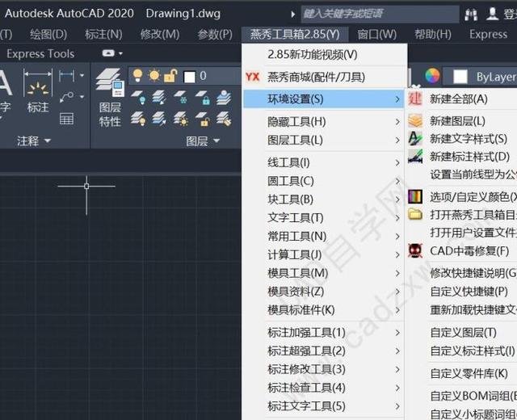The width and height of the screenshot is (517, 420).
Task: Click the color wheel icon near ByLayer
Action: click(x=432, y=76)
